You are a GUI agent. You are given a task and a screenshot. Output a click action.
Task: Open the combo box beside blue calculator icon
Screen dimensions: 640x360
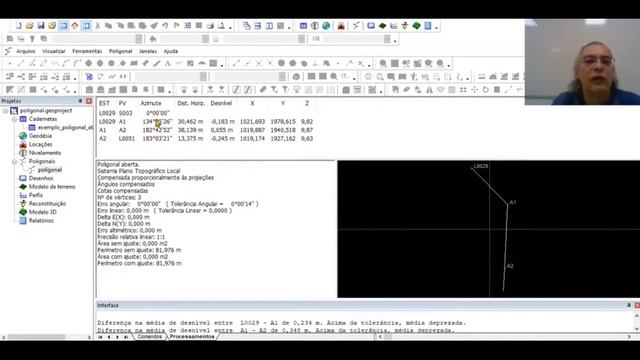coord(171,76)
